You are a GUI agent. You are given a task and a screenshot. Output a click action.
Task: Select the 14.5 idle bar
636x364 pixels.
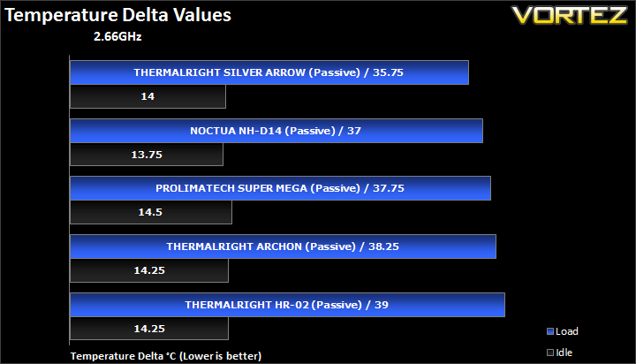(151, 212)
